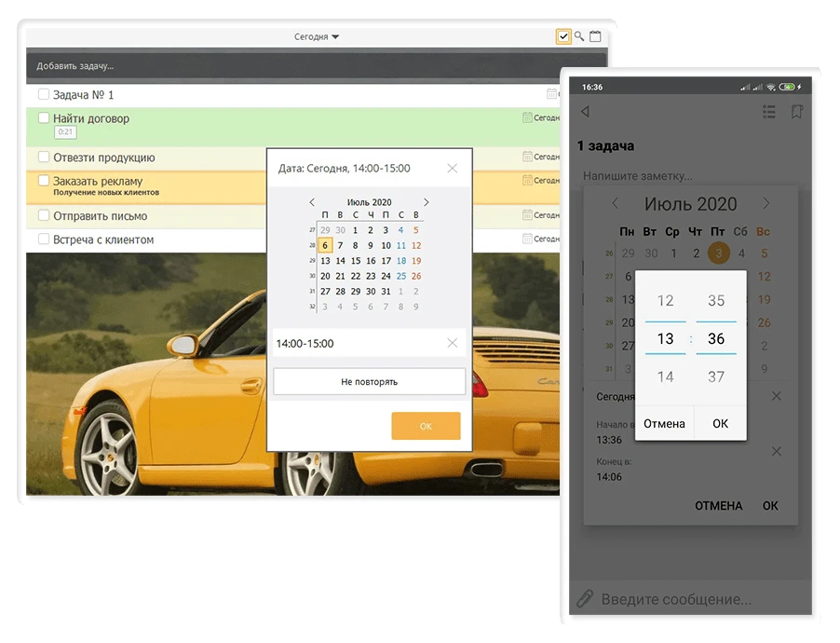The image size is (840, 643).
Task: Open the calendar icon in desktop toolbar
Action: point(595,36)
